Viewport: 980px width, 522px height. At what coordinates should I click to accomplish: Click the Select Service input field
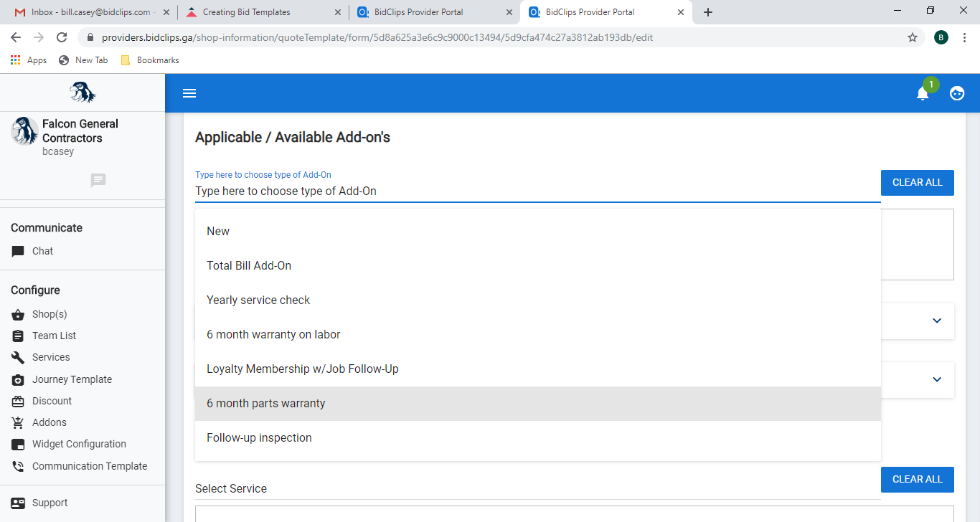point(538,488)
